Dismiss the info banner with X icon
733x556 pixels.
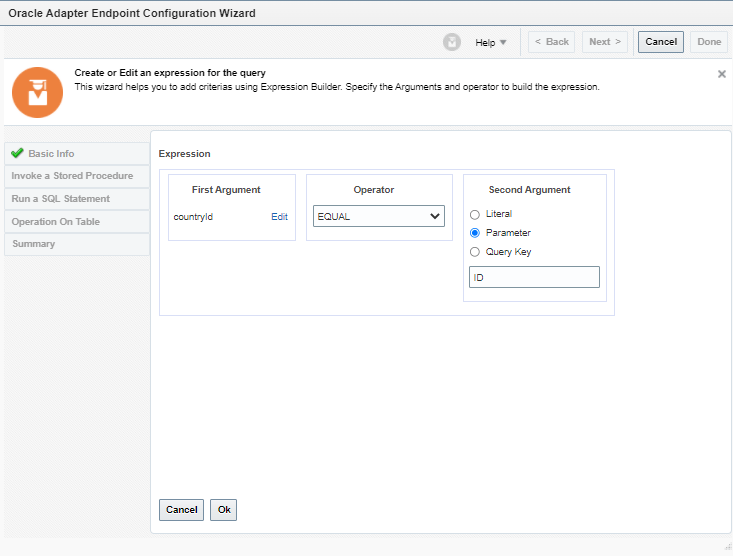point(722,74)
